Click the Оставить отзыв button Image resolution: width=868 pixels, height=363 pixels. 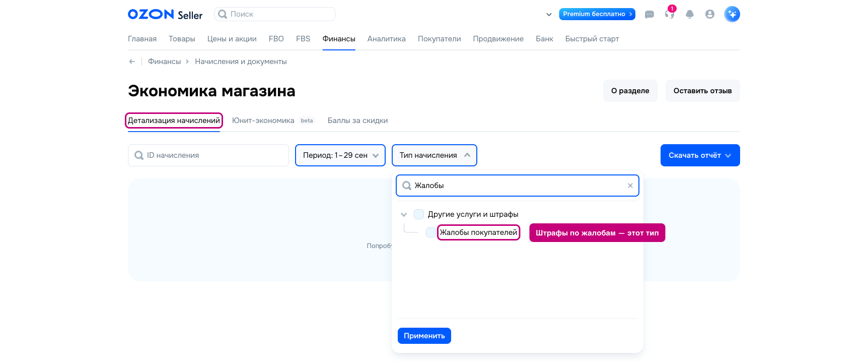pos(703,91)
